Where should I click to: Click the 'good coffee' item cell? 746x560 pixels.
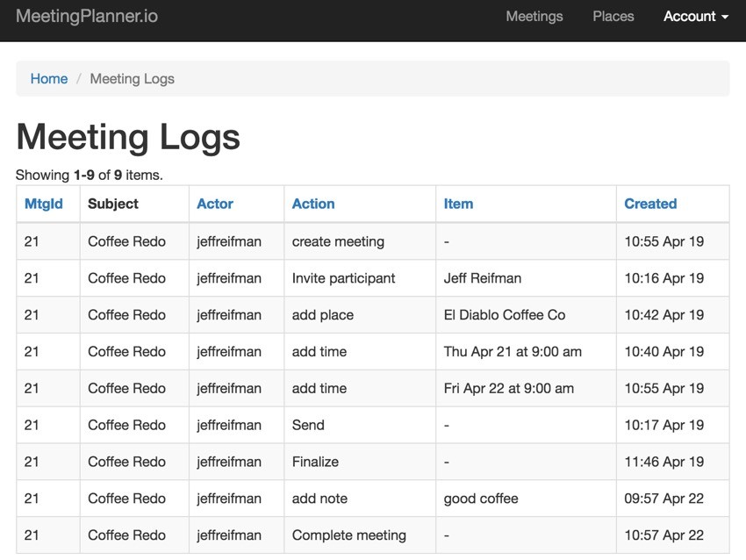pyautogui.click(x=526, y=499)
